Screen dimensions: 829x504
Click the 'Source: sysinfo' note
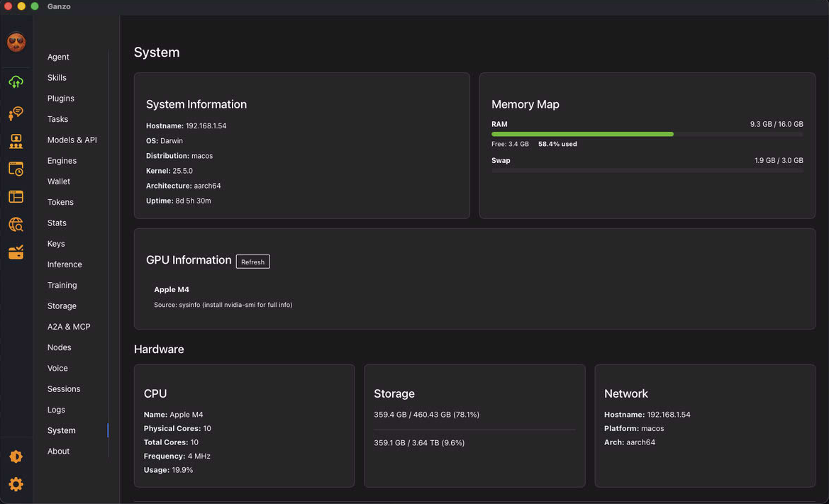click(x=223, y=305)
